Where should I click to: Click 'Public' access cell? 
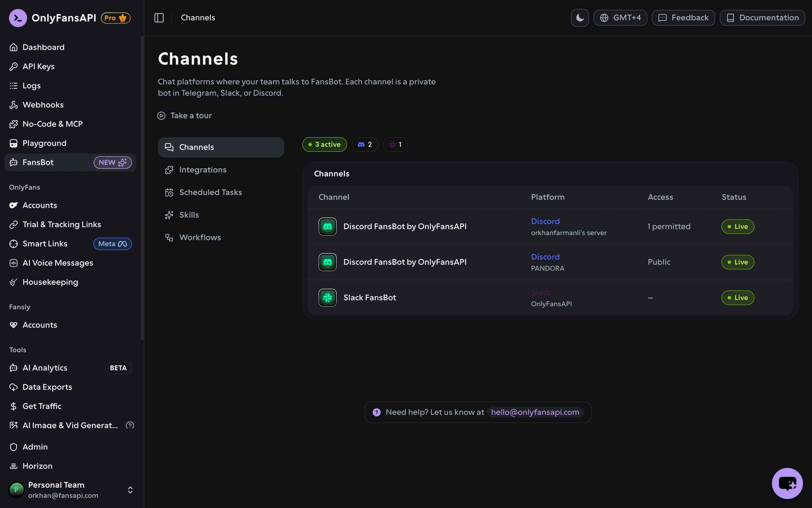tap(659, 262)
